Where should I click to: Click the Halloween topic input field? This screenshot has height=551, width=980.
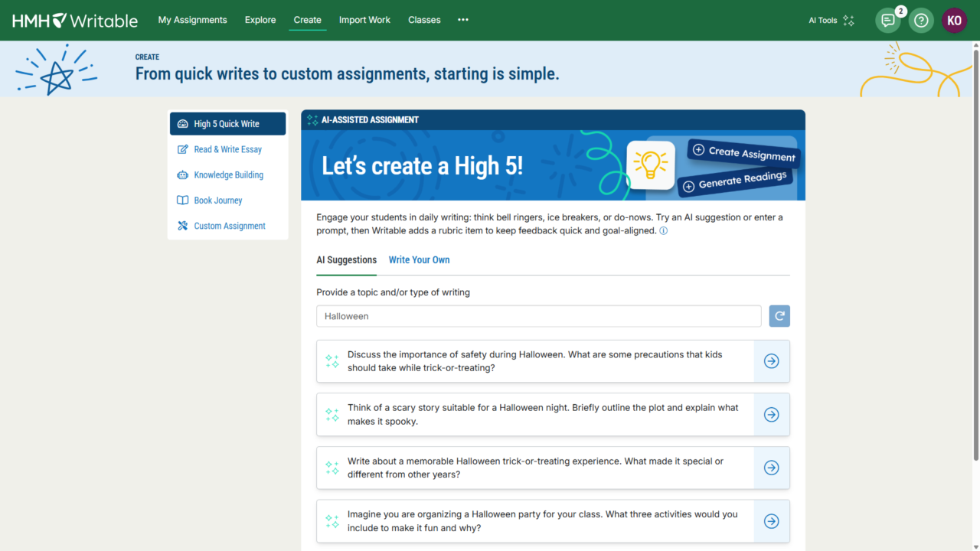point(539,316)
